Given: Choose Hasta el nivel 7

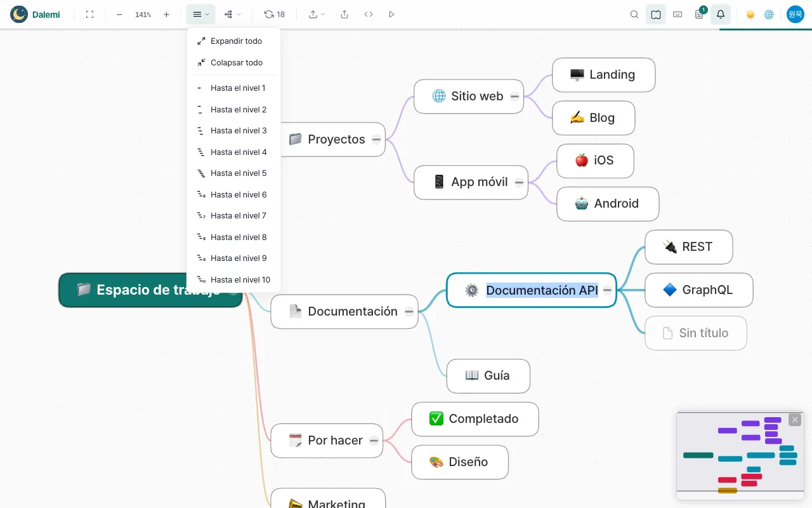Looking at the screenshot, I should tap(233, 215).
